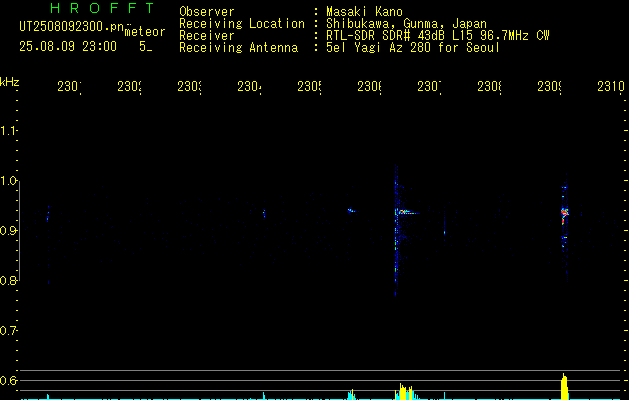
Task: Click the word "meteor" beside the file name
Action: point(145,32)
